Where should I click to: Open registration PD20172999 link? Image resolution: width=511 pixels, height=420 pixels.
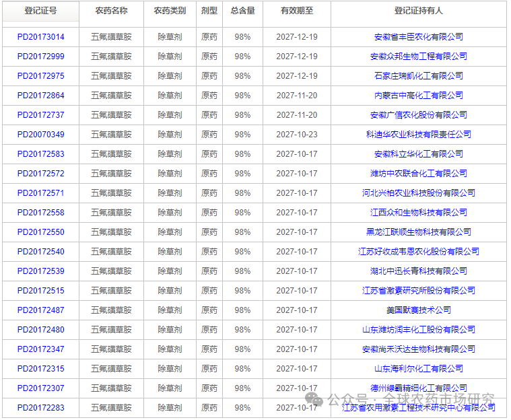(x=41, y=57)
